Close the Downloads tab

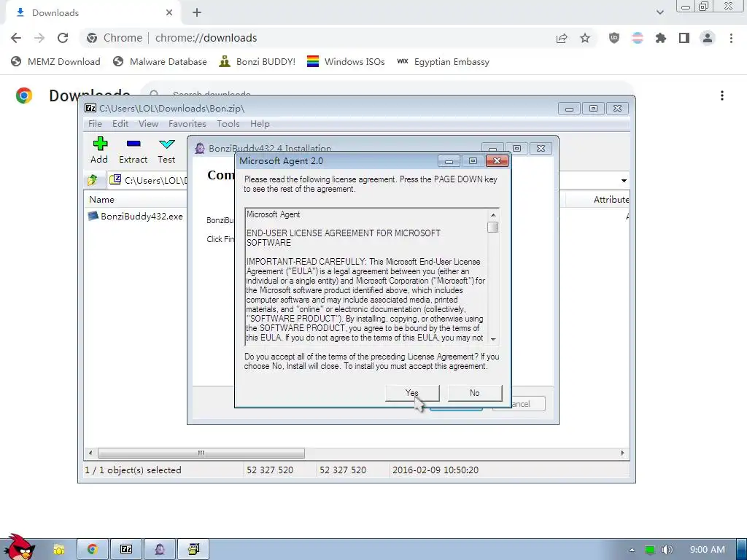click(x=169, y=13)
